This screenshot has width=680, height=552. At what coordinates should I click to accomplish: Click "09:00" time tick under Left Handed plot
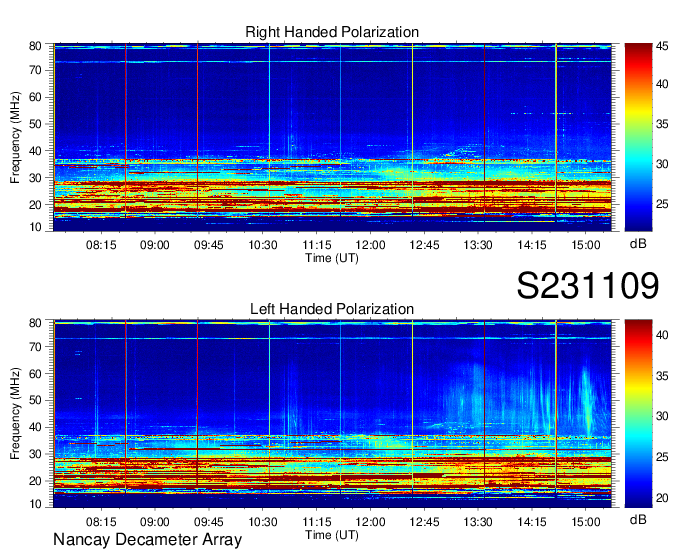(155, 522)
